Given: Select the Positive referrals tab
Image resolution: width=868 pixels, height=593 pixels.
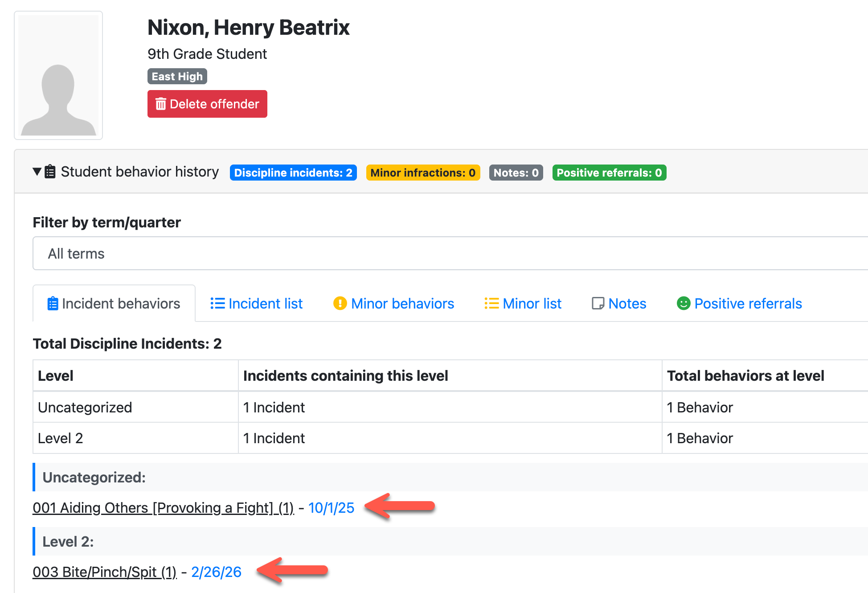Looking at the screenshot, I should click(748, 304).
